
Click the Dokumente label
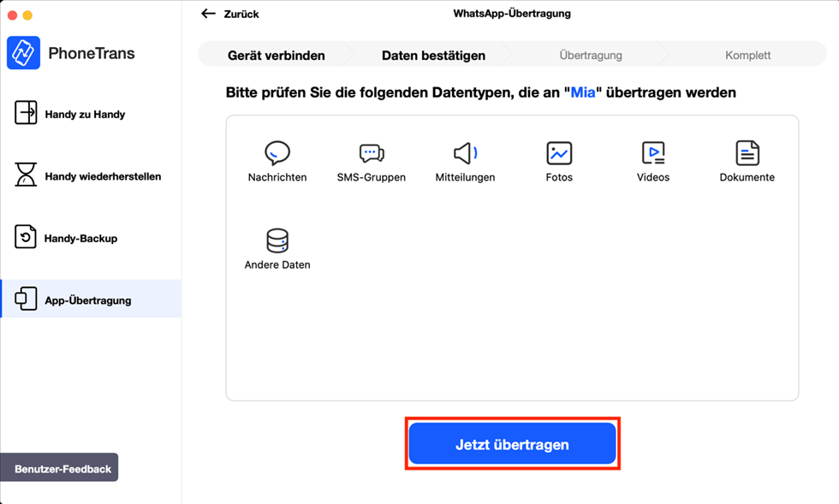point(747,177)
